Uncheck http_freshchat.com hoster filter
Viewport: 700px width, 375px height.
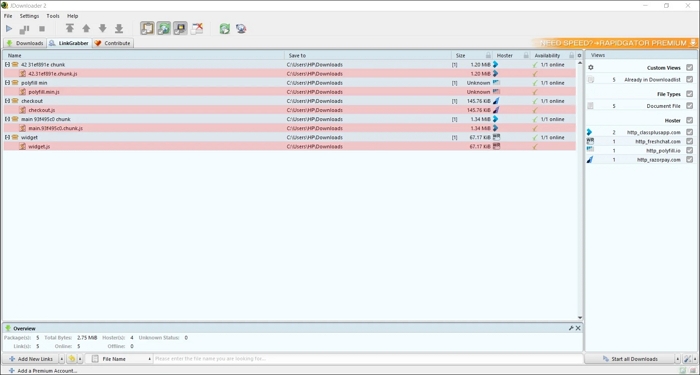(x=690, y=141)
